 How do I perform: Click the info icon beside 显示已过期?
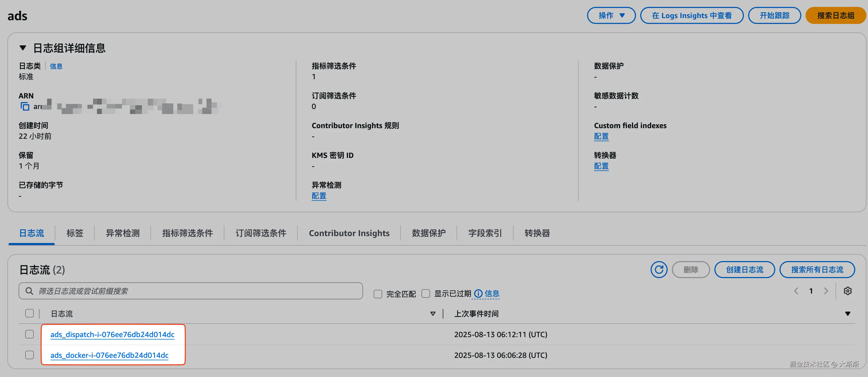478,294
